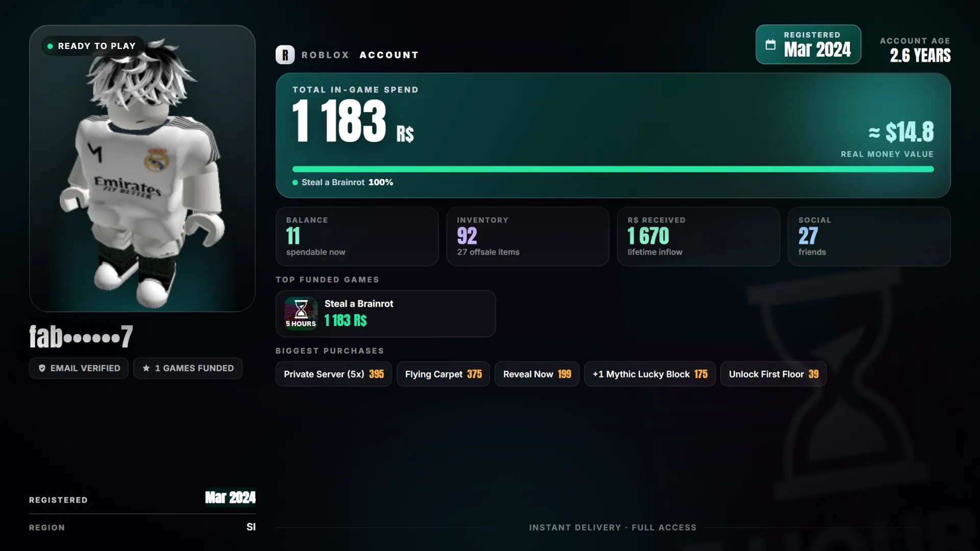The image size is (980, 551).
Task: Click the 1 183 R$ amount under Steal a Brainrot
Action: pyautogui.click(x=346, y=320)
